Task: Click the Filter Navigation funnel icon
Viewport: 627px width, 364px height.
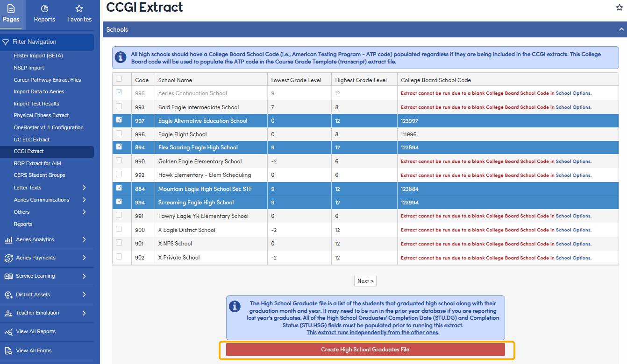Action: (6, 42)
